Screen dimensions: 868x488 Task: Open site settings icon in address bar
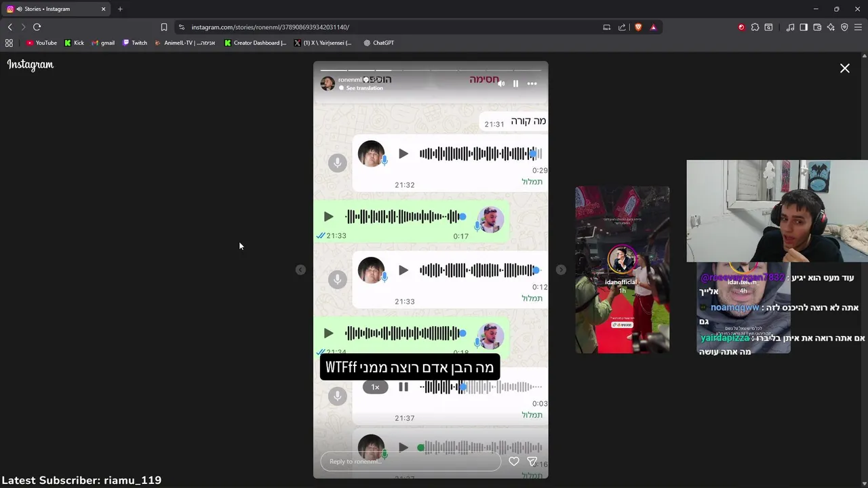coord(181,27)
